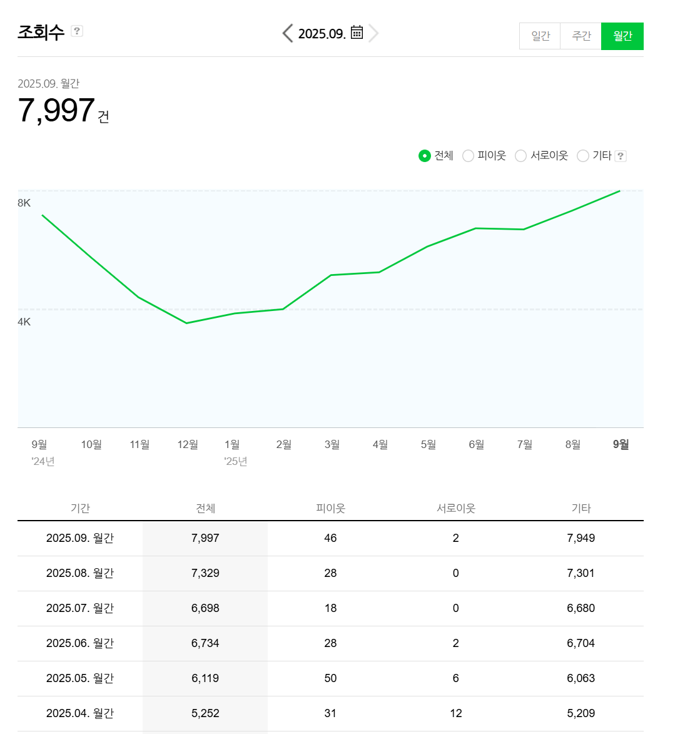Click the 12월 label on chart axis
700x734 pixels.
pyautogui.click(x=187, y=444)
